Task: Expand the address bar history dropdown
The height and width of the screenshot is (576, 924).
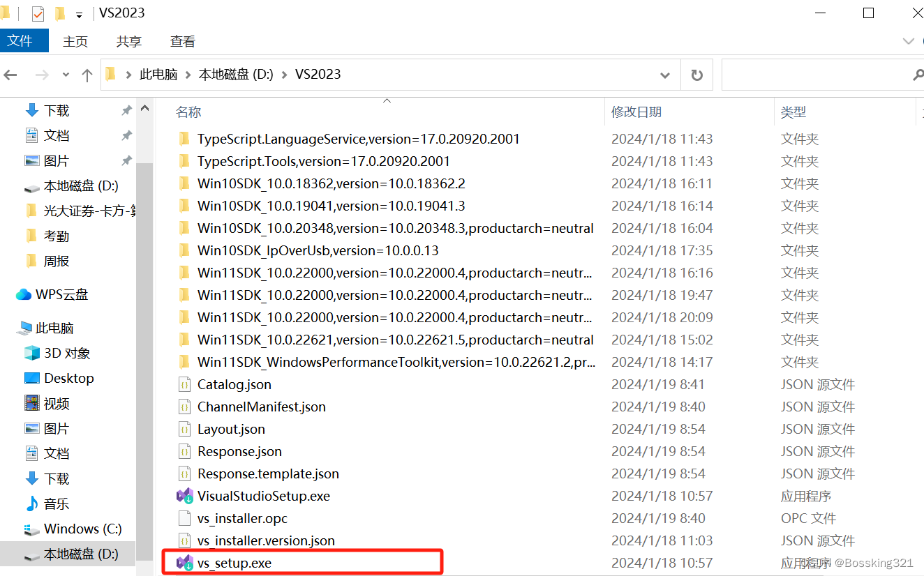Action: [x=665, y=75]
